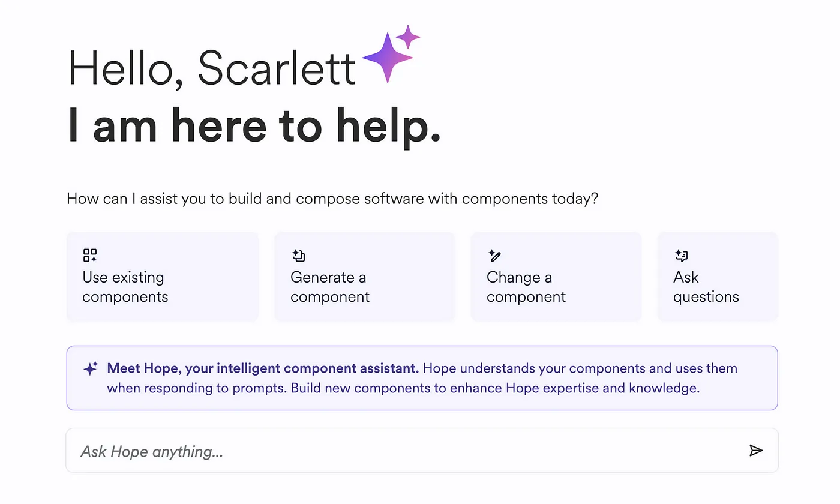
Task: Select the "Use existing components" label
Action: 125,287
